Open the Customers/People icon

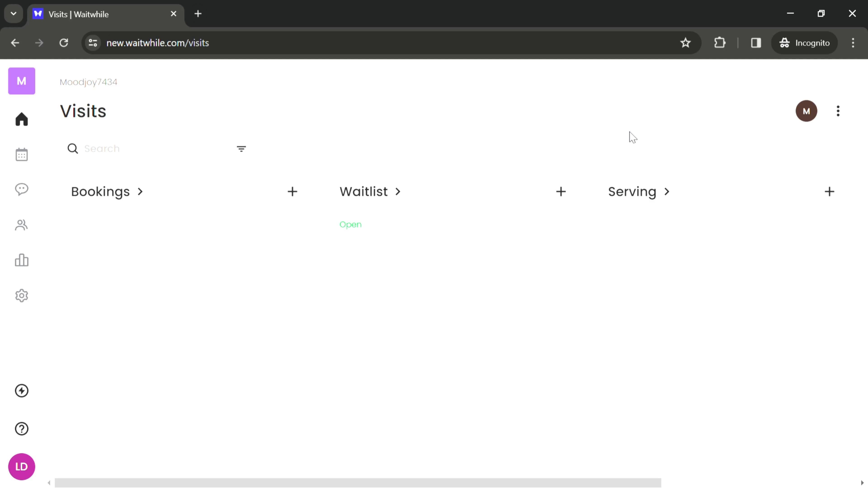[x=21, y=225]
